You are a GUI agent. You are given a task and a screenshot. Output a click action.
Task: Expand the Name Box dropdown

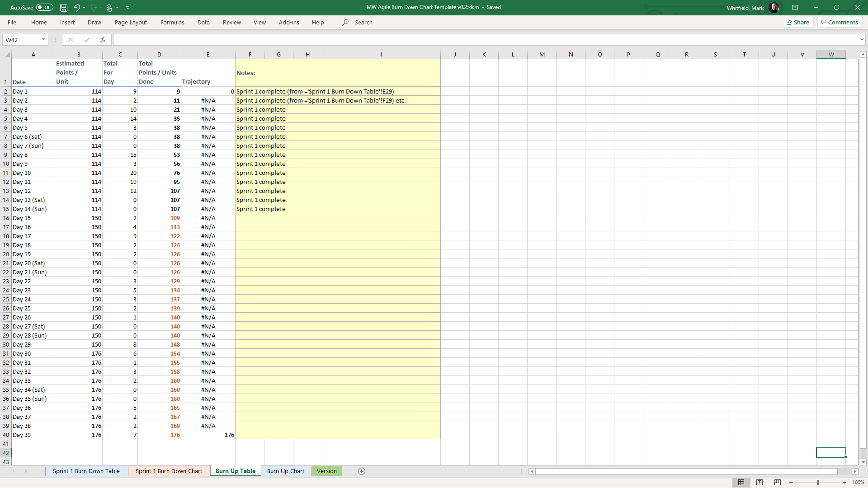click(x=43, y=40)
